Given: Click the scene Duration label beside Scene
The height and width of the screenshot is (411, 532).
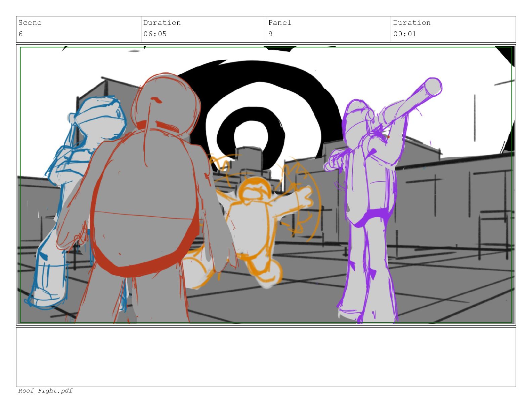Looking at the screenshot, I should (162, 23).
